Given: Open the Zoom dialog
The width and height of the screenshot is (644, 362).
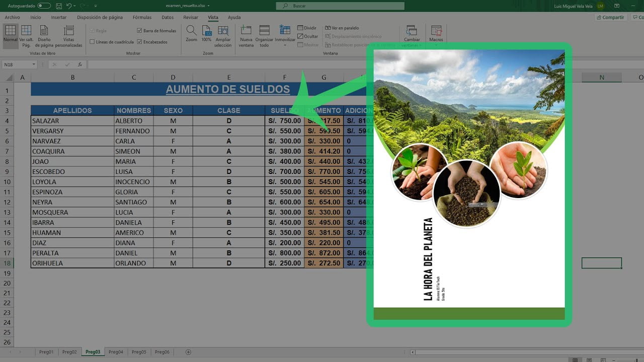Looking at the screenshot, I should (x=191, y=34).
